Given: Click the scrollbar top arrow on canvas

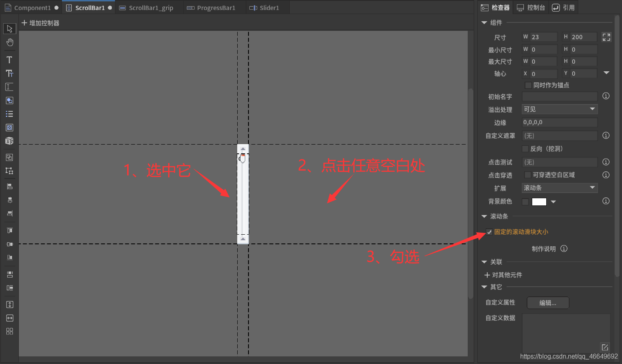Looking at the screenshot, I should [243, 149].
